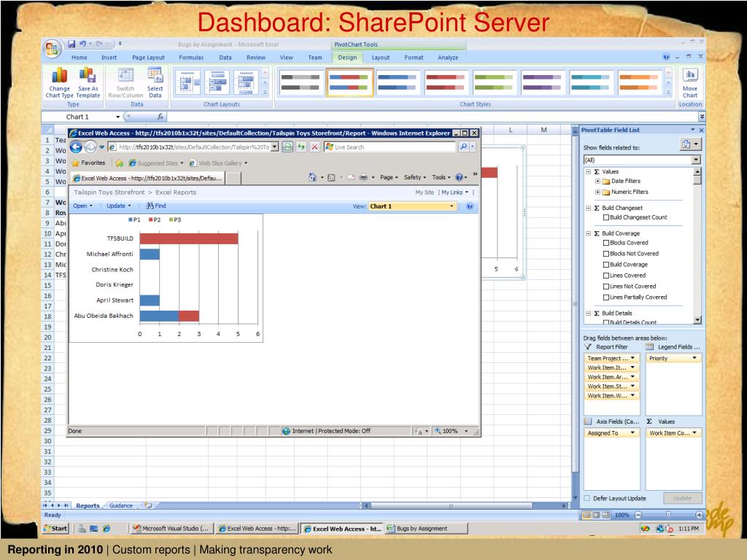Image resolution: width=747 pixels, height=560 pixels.
Task: Open the Name Box dropdown arrow
Action: pyautogui.click(x=117, y=117)
